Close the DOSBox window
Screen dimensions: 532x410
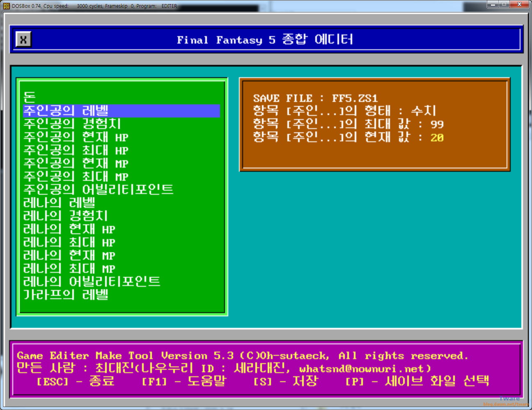[x=519, y=4]
